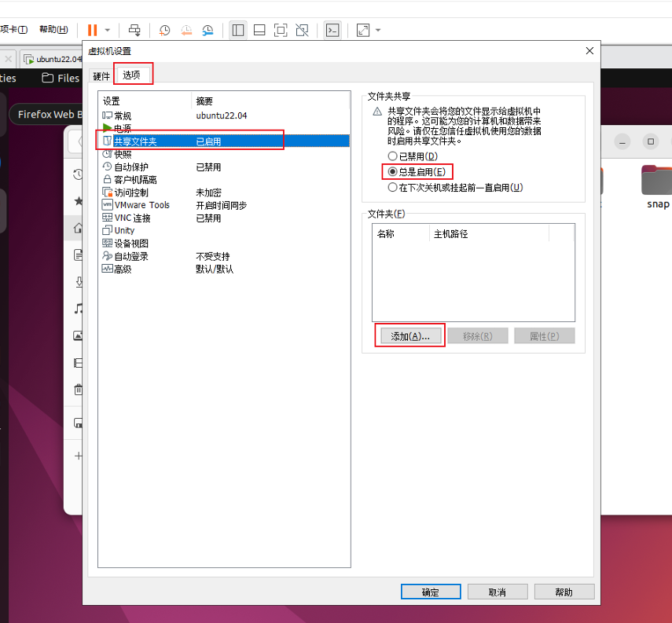The width and height of the screenshot is (672, 623).
Task: Click the revert to snapshot icon
Action: click(186, 30)
